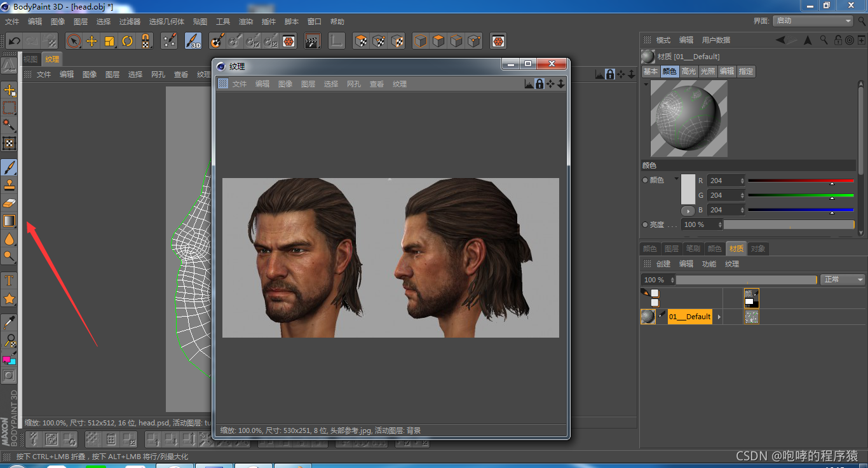
Task: Choose the Clone Stamp tool
Action: coord(10,185)
